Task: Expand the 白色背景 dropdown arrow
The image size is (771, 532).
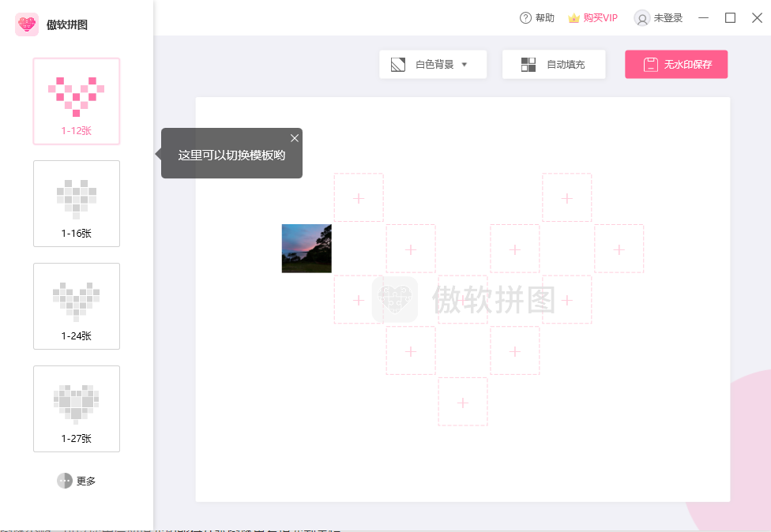Action: (464, 65)
